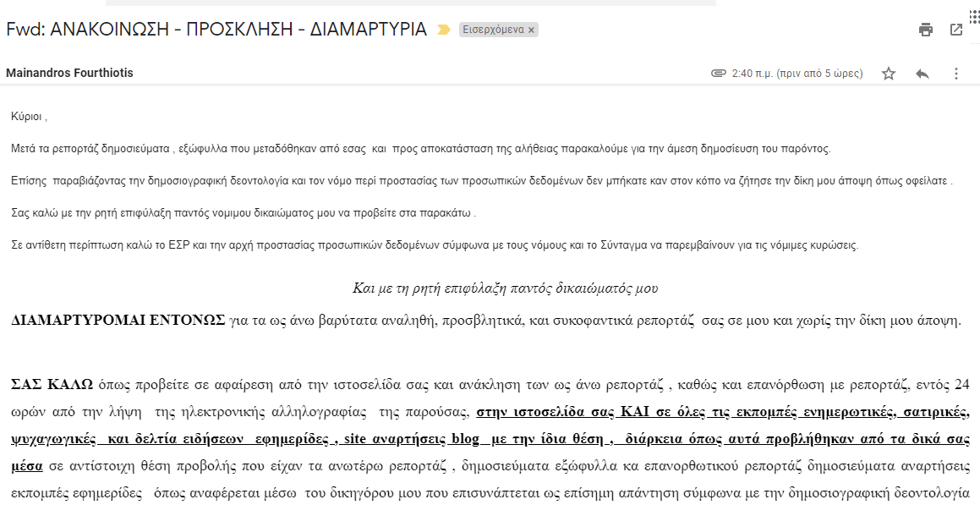Click the email subject ΑΝΑΚΟΙΝΩΣΗ - ΠΡΟΣΚΛΗΣΗ - ΔΙΑΜΑΡΤΥΡΙΑ
The height and width of the screenshot is (505, 980).
(238, 30)
